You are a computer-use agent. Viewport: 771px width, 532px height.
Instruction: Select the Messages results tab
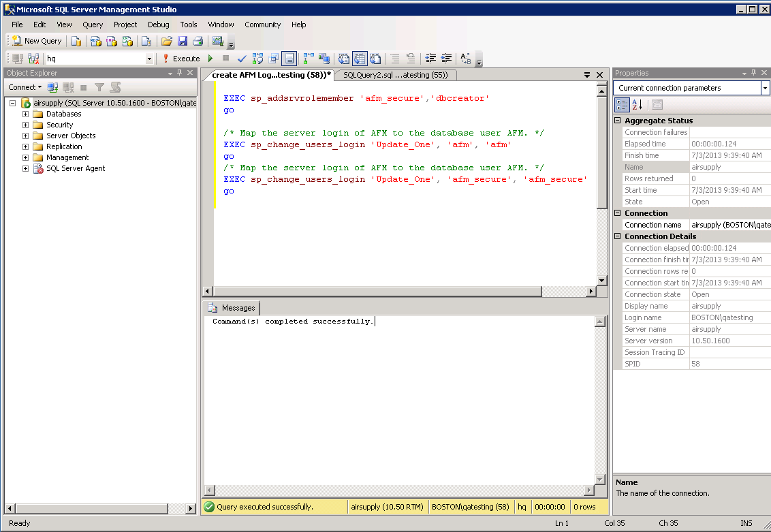pos(232,308)
